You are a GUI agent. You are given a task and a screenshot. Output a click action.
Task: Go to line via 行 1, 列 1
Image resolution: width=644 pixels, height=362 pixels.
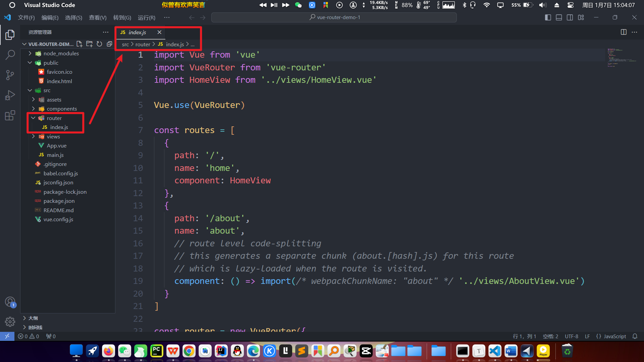(525, 336)
